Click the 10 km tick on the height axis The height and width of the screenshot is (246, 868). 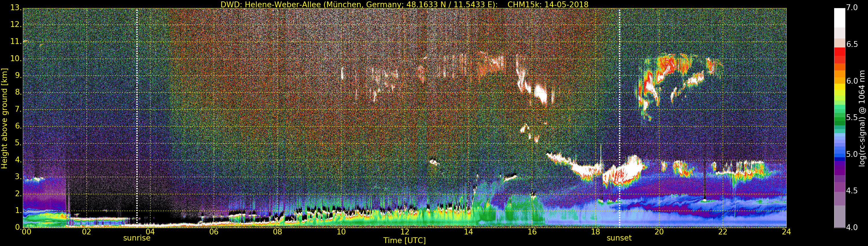16,58
